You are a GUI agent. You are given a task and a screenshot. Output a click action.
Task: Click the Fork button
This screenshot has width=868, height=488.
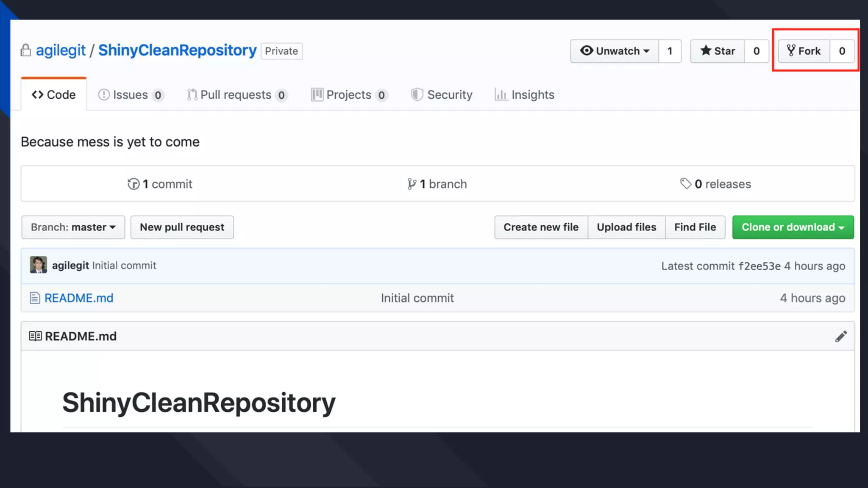coord(804,51)
